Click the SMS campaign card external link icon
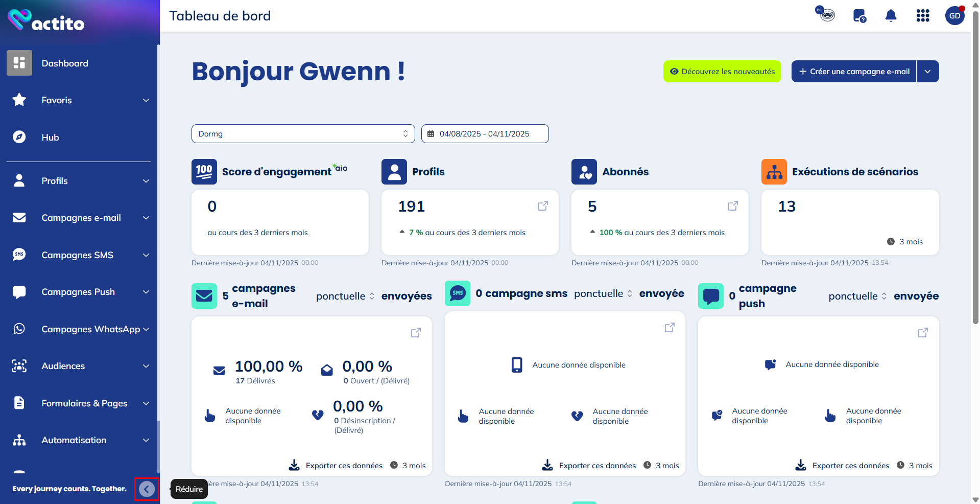The width and height of the screenshot is (980, 504). (669, 327)
